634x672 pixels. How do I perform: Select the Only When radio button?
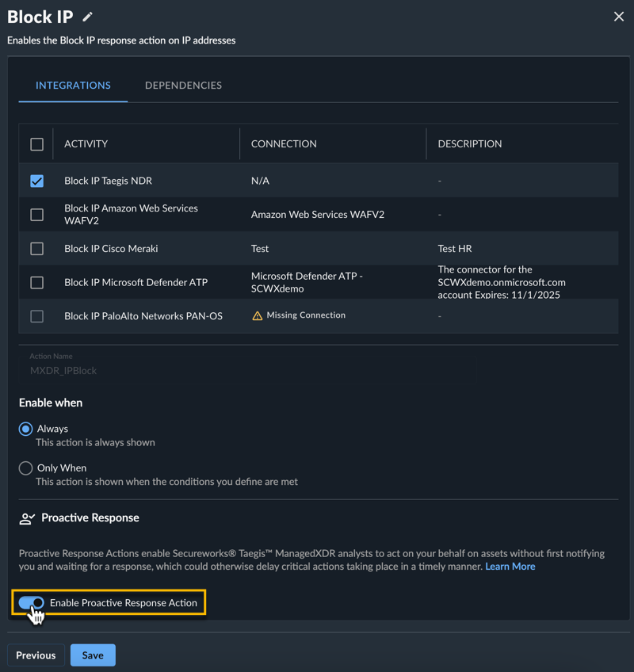coord(25,468)
